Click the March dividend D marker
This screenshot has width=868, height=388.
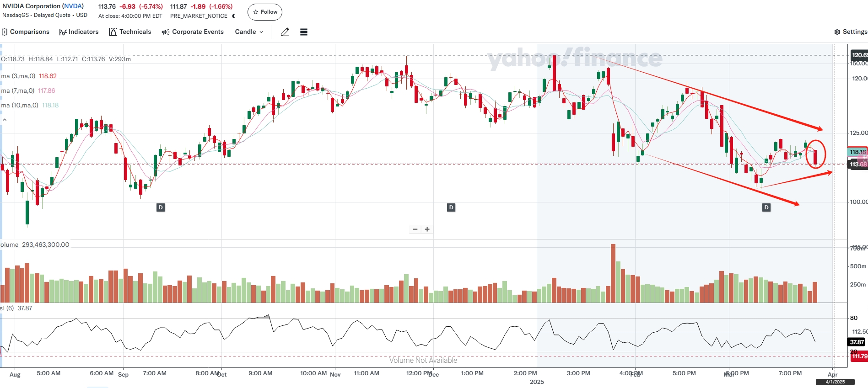point(766,207)
